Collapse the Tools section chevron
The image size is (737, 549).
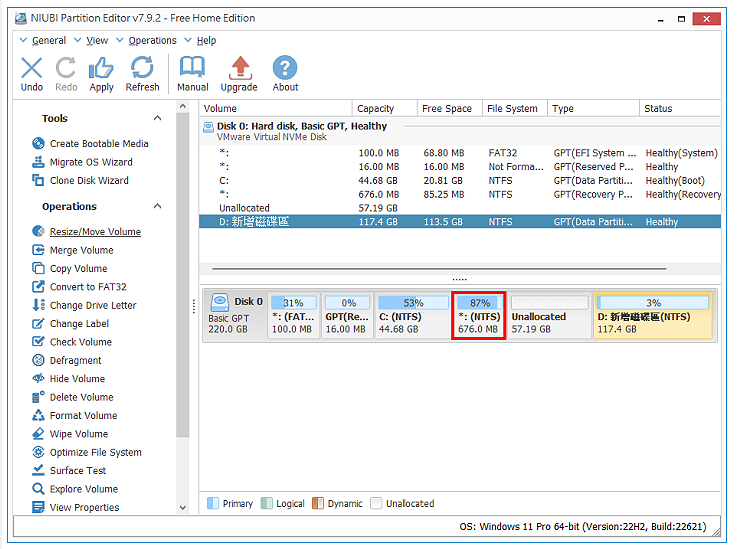point(157,118)
